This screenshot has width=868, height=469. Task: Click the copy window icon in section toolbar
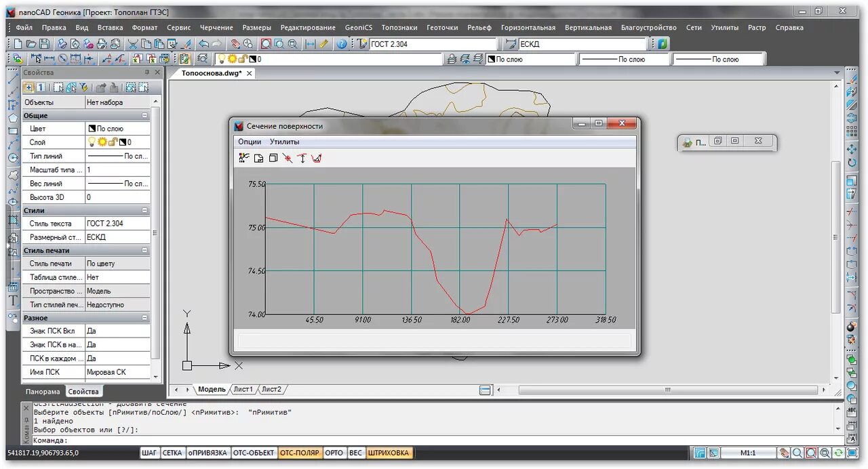pos(273,158)
